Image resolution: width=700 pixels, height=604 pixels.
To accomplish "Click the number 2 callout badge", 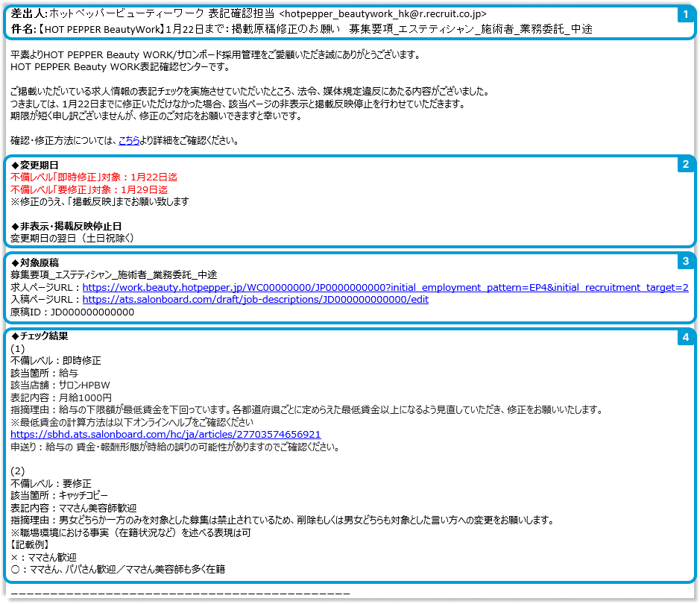I will (686, 165).
